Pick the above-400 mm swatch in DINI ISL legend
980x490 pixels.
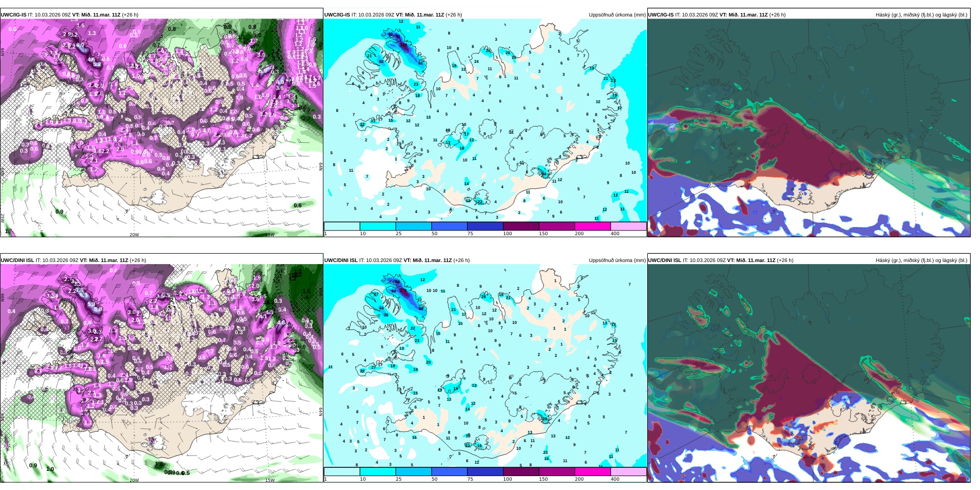click(x=629, y=471)
